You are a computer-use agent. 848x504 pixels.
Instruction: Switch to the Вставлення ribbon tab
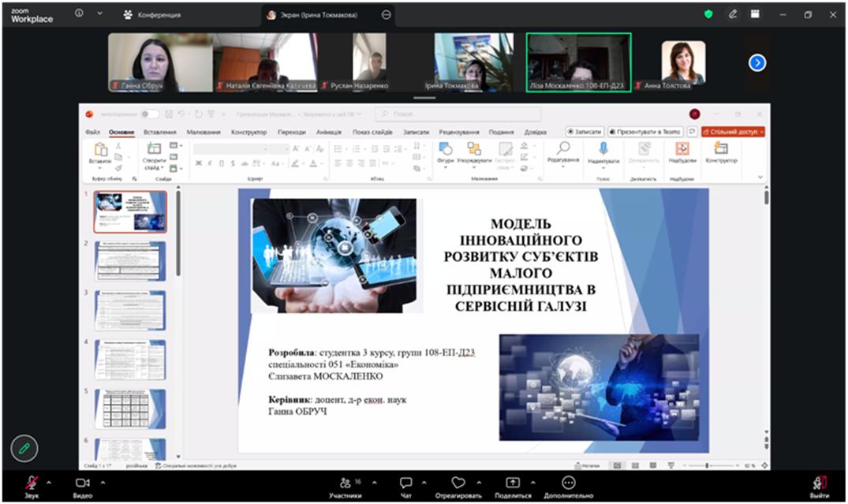click(160, 132)
